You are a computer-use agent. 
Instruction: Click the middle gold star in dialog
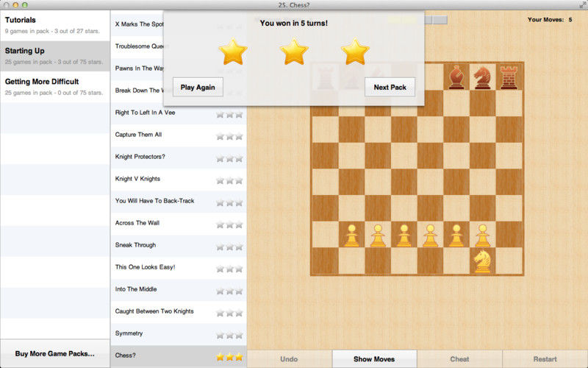point(294,52)
